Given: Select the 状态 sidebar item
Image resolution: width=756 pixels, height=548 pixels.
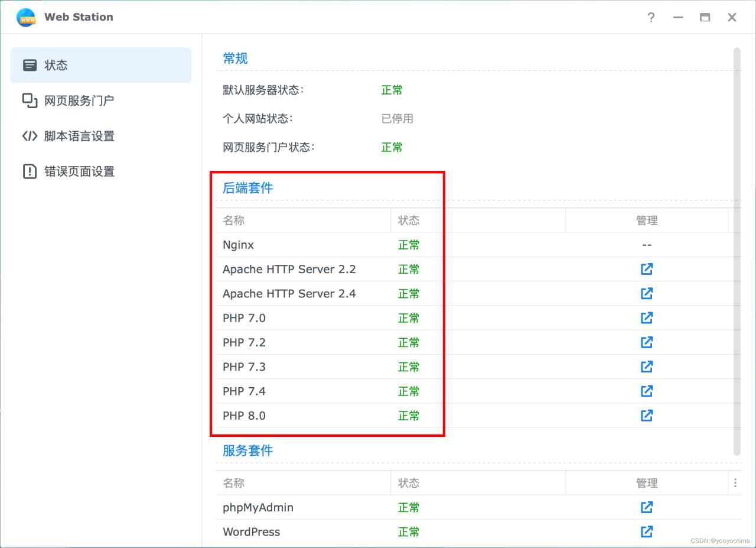Looking at the screenshot, I should tap(56, 65).
